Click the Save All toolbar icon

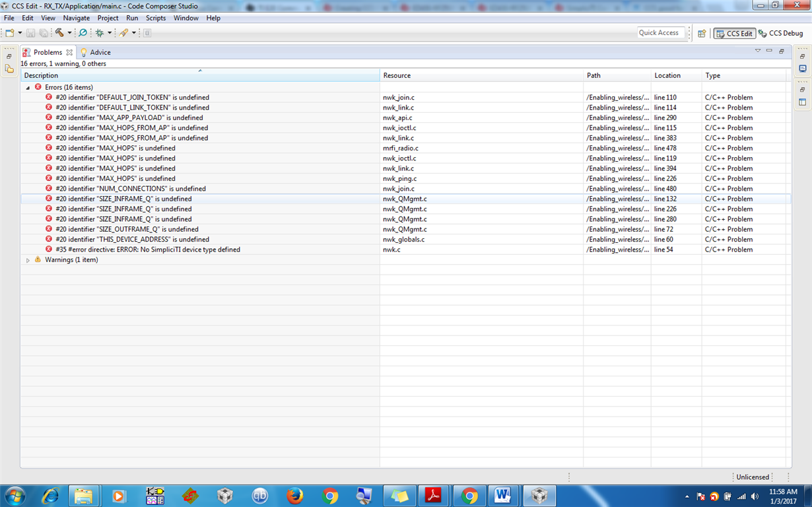point(44,33)
